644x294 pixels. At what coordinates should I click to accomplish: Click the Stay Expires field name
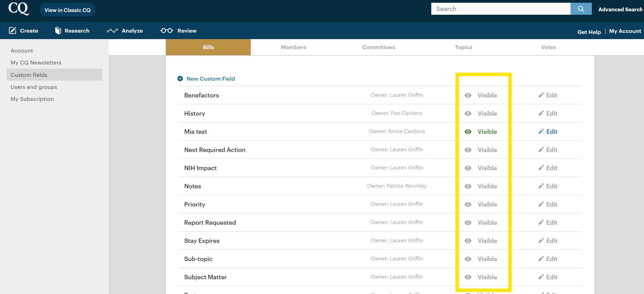tap(202, 241)
